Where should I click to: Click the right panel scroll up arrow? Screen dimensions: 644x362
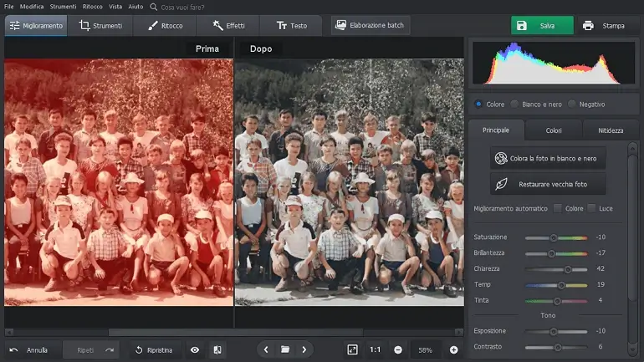632,148
